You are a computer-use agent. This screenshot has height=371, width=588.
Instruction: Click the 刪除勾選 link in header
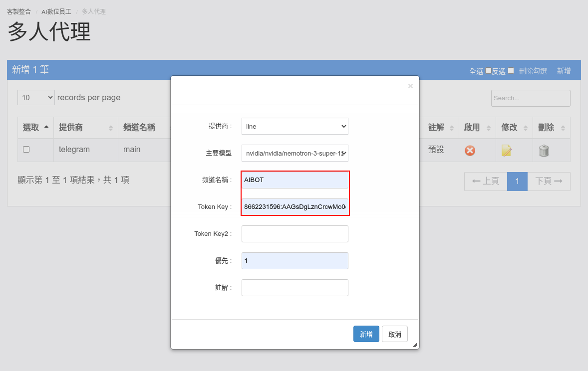coord(533,71)
